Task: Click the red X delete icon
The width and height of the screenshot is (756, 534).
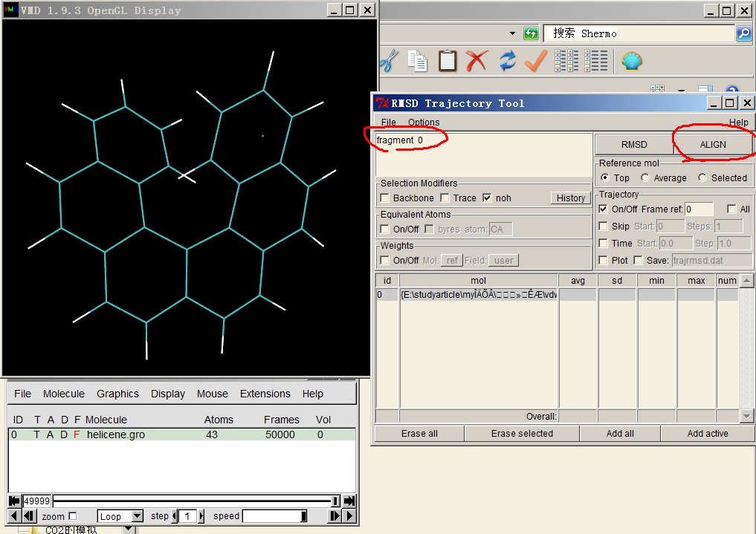Action: pos(476,61)
